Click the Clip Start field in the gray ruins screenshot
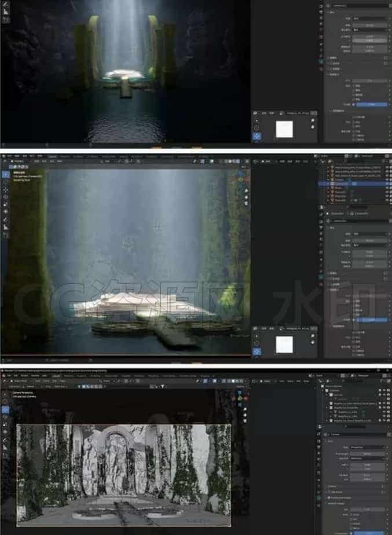 point(369,475)
